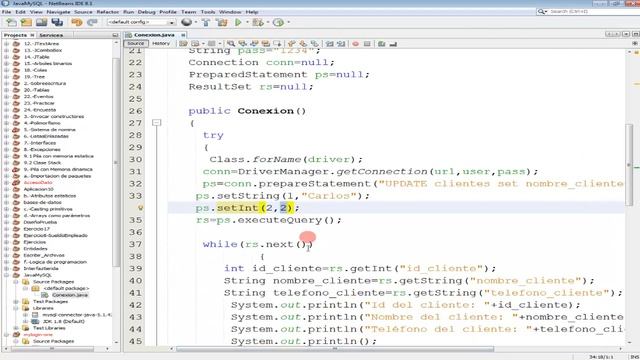Click the green Run Project arrow
This screenshot has width=640, height=360.
(x=238, y=22)
